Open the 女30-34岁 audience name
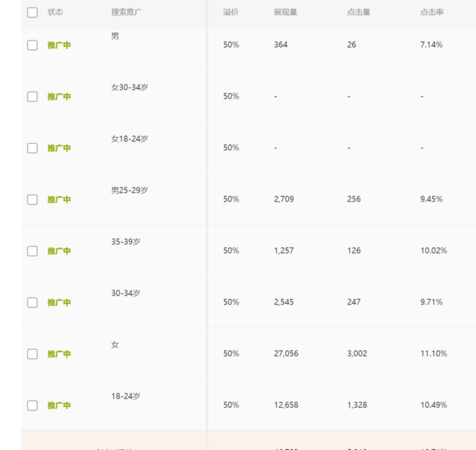476x450 pixels. (129, 87)
